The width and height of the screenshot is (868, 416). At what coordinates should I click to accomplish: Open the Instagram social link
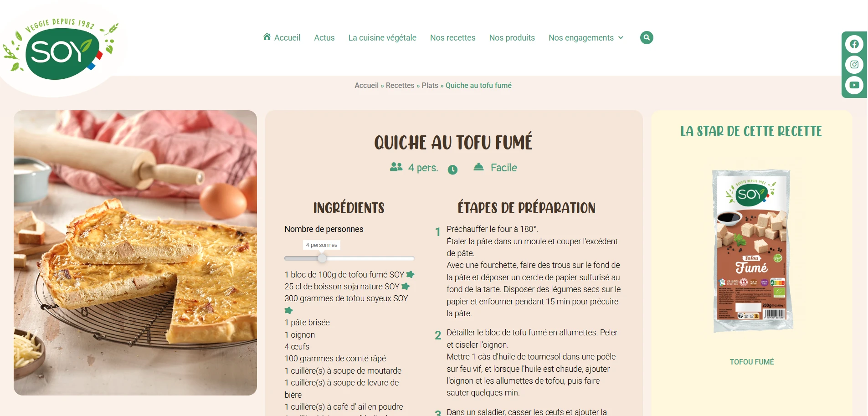854,65
